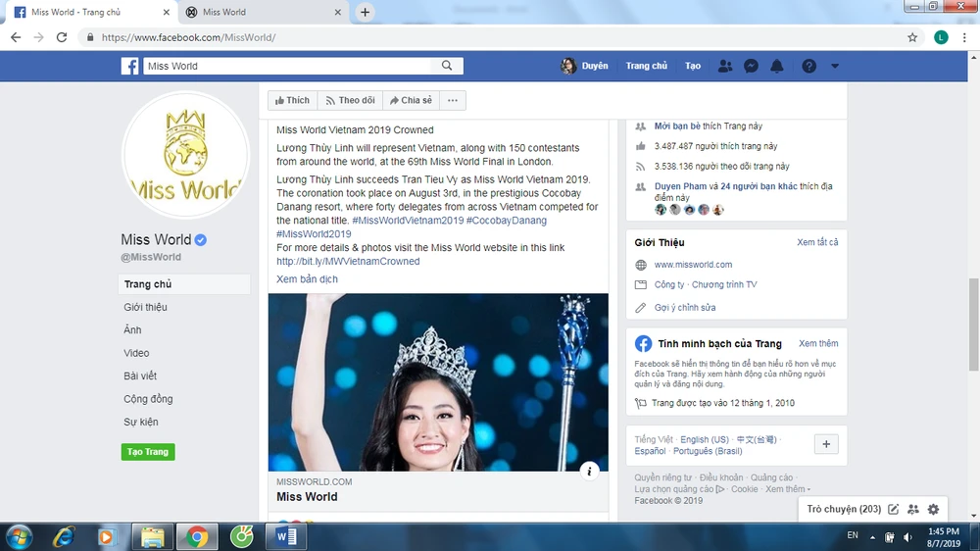Open friend requests icon
The image size is (980, 551).
[x=724, y=66]
